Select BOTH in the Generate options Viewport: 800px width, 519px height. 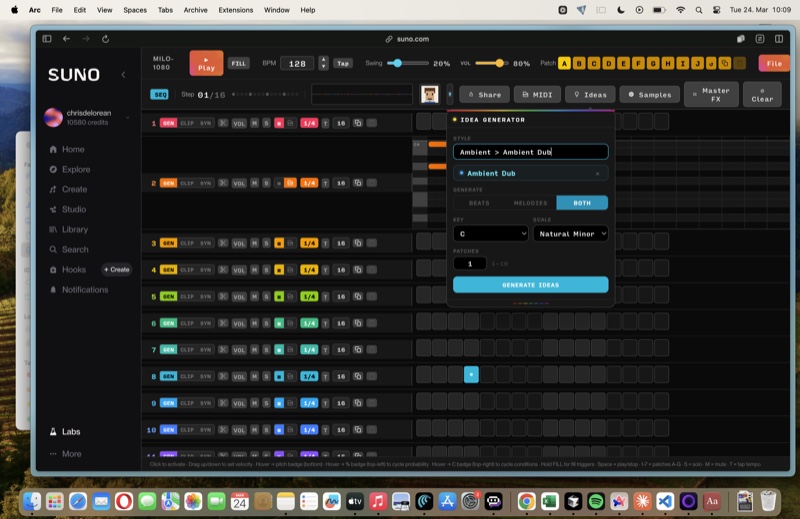pos(582,203)
